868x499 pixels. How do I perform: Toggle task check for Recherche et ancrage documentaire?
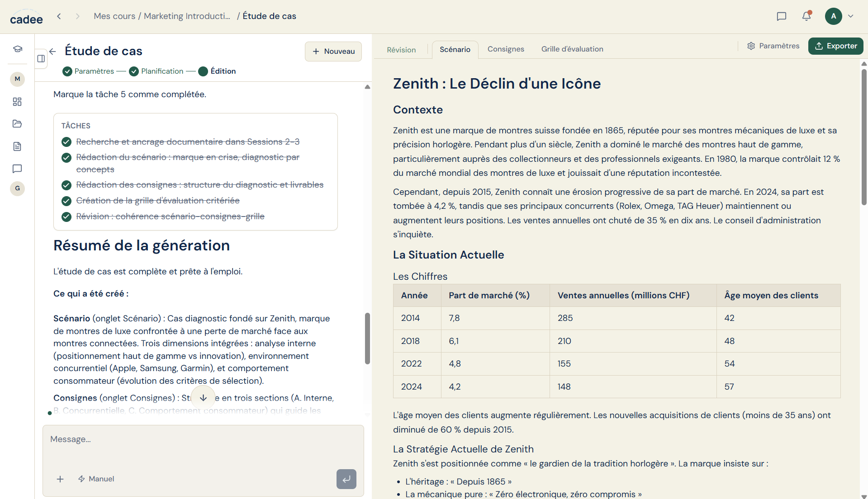pos(66,142)
